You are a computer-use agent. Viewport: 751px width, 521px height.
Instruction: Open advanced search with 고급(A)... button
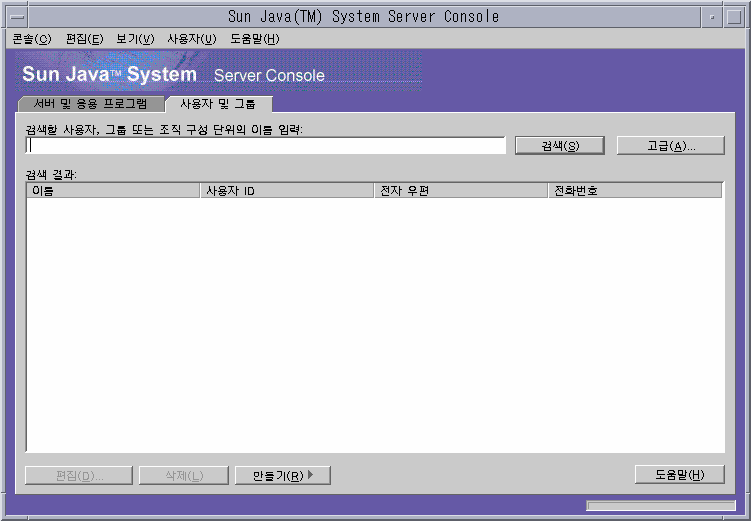coord(671,146)
